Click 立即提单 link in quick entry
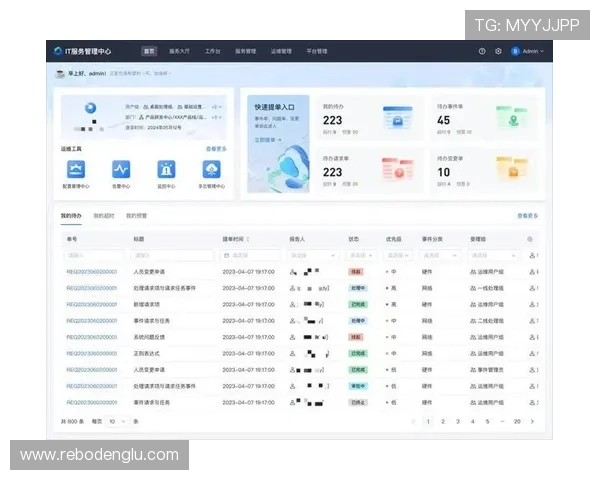 [268, 140]
